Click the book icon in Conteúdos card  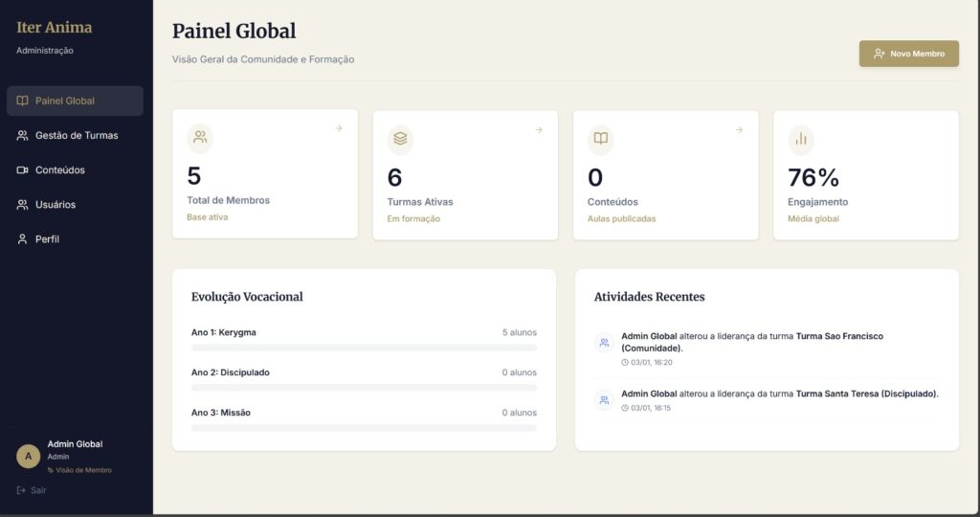600,138
